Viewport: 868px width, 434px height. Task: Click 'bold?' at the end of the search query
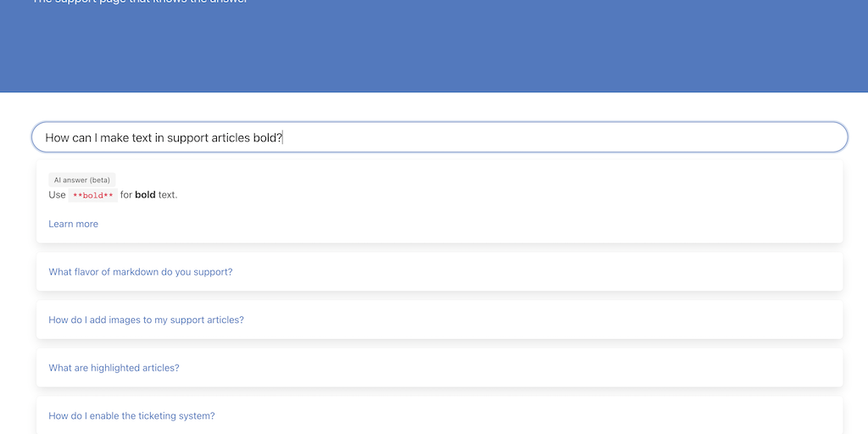coord(267,137)
